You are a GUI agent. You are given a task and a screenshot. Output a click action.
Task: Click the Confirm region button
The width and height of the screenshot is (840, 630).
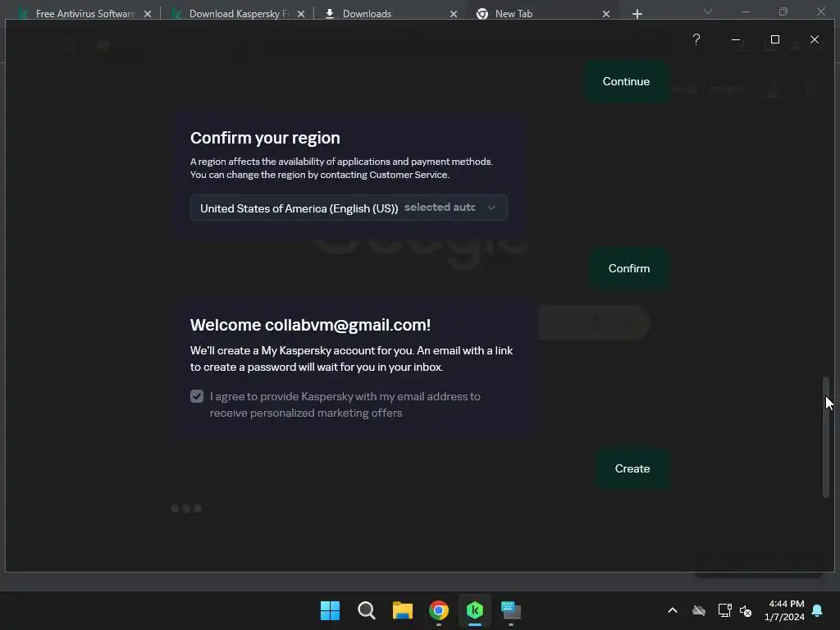coord(629,268)
